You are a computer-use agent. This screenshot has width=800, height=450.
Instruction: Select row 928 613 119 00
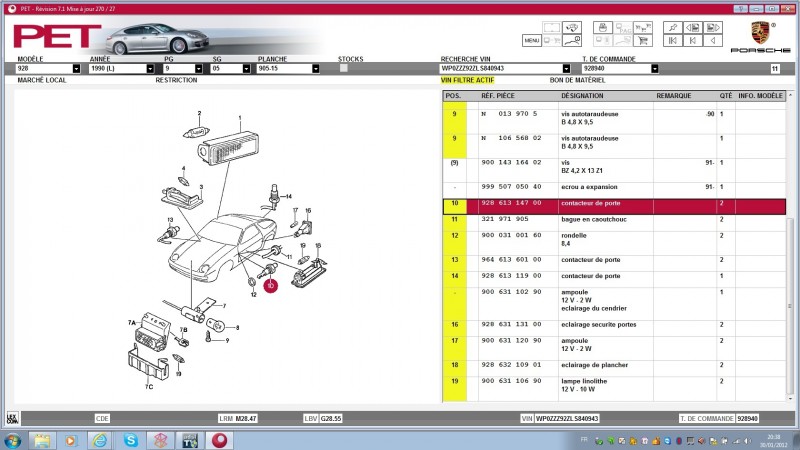614,280
